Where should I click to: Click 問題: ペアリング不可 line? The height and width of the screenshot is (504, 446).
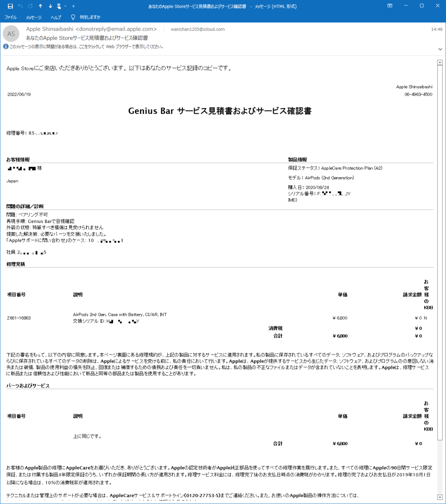[x=27, y=214]
